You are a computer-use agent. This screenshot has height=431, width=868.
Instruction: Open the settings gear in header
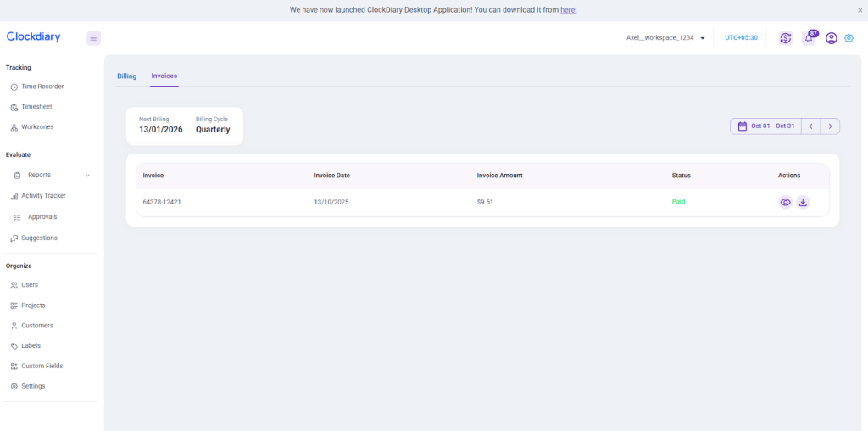pyautogui.click(x=849, y=38)
